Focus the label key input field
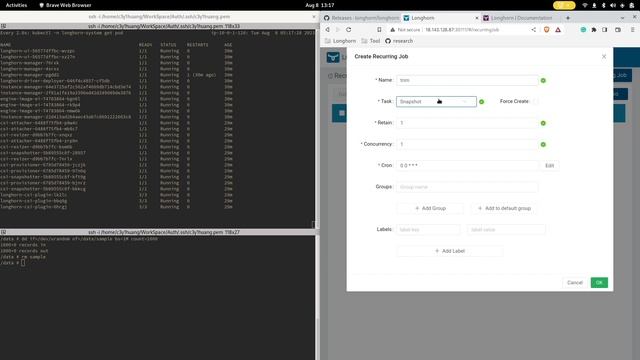The width and height of the screenshot is (640, 360). coord(428,229)
